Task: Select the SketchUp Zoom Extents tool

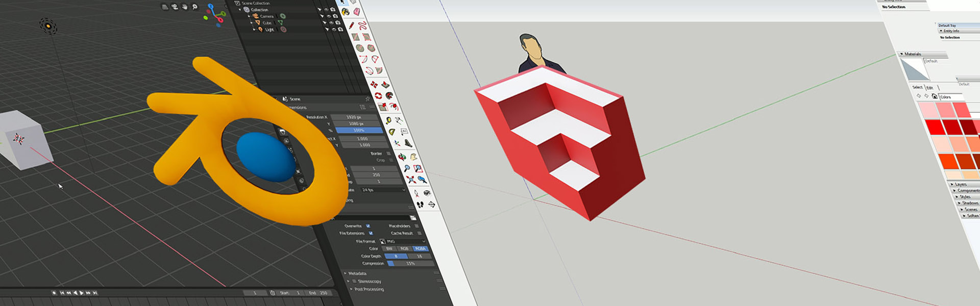Action: click(x=411, y=180)
